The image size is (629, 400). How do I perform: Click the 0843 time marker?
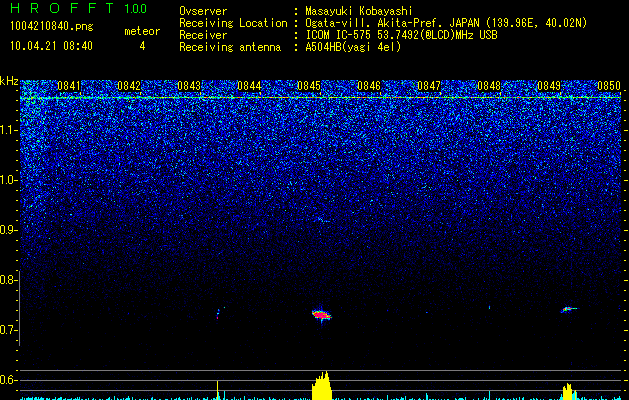(189, 86)
